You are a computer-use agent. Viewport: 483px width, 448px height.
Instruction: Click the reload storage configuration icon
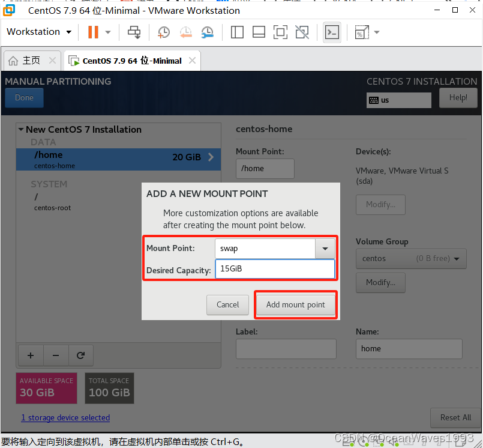(x=81, y=356)
